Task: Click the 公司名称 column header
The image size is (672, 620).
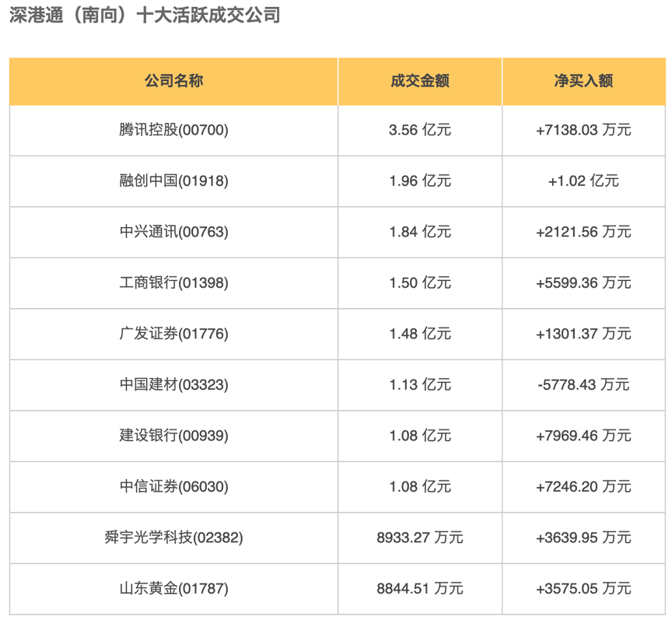Action: pyautogui.click(x=173, y=81)
